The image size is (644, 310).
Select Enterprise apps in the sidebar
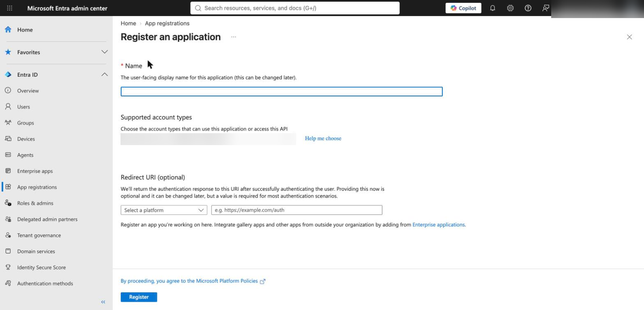tap(35, 171)
